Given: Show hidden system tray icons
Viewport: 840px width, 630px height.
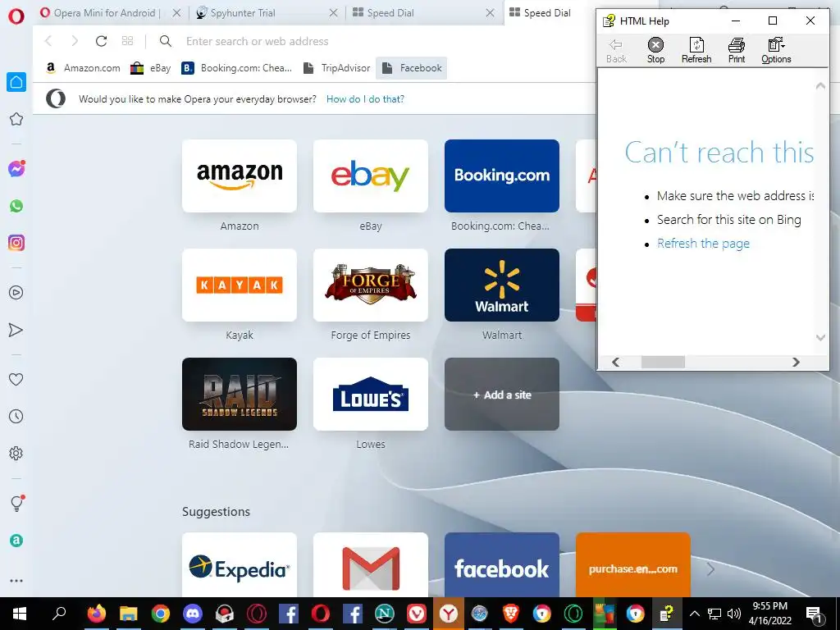Looking at the screenshot, I should [x=694, y=614].
